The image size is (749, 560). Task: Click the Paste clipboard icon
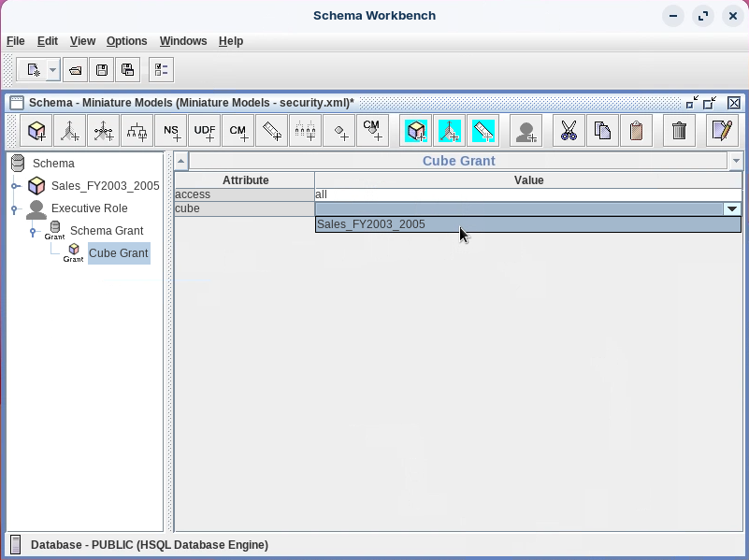636,130
